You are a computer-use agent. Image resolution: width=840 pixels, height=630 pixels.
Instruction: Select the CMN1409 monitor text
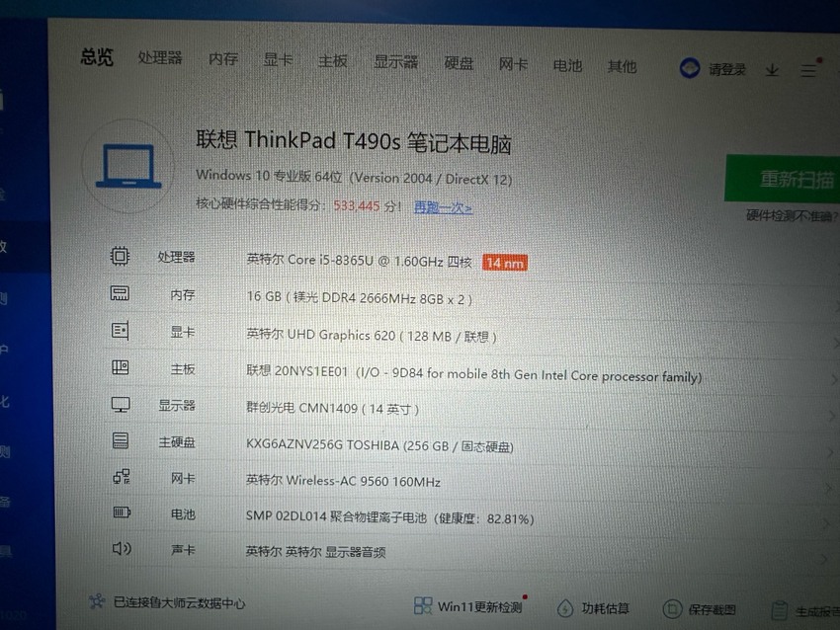[333, 409]
